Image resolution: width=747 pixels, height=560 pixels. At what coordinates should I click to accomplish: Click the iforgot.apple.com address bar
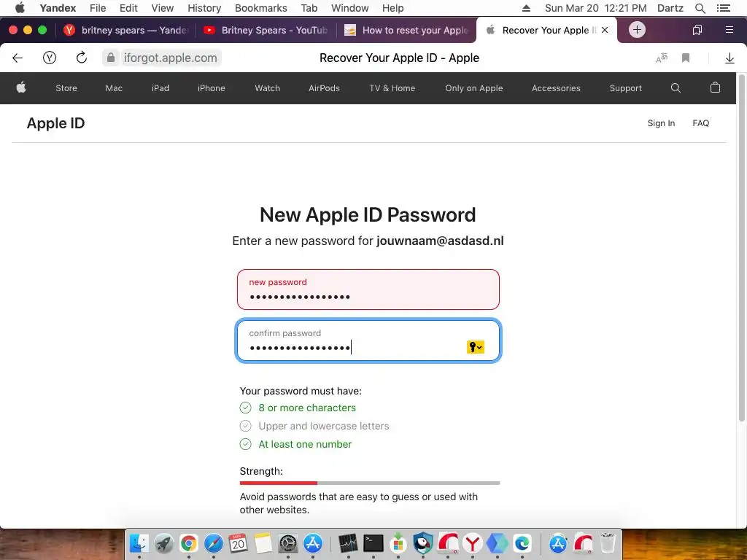(170, 58)
